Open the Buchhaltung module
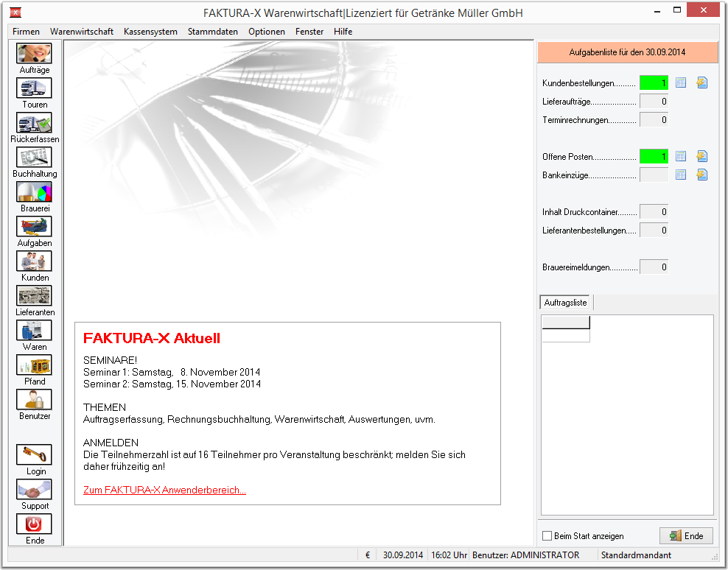728x570 pixels. (x=34, y=157)
